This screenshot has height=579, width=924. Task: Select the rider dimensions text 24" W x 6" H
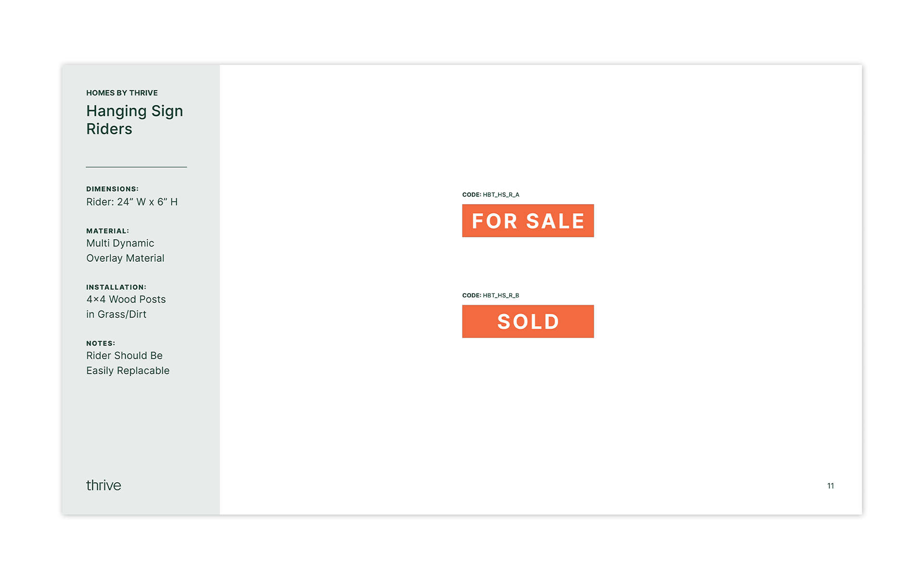(132, 202)
